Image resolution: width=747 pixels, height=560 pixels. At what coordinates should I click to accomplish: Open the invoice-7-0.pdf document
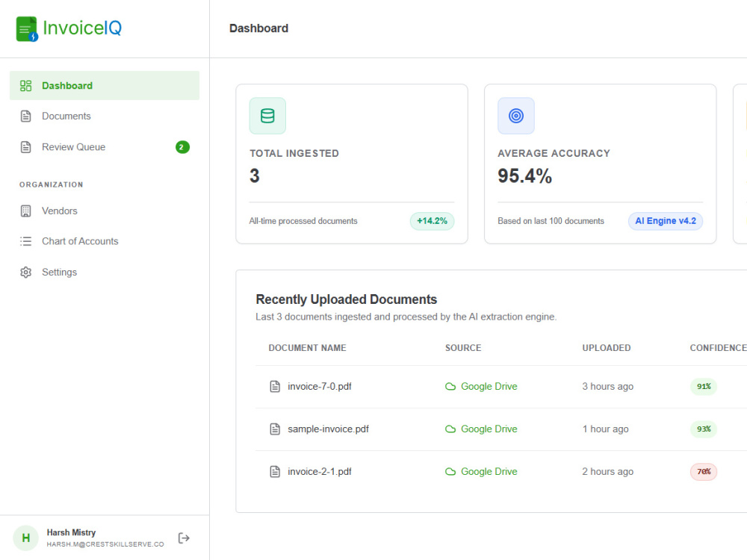click(319, 387)
